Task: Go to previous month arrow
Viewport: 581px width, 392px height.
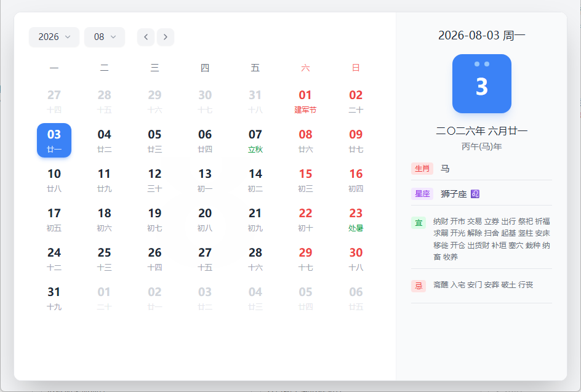Action: coord(146,37)
